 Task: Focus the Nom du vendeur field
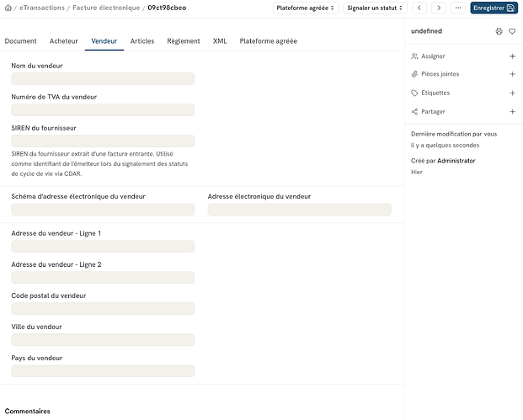click(x=103, y=79)
